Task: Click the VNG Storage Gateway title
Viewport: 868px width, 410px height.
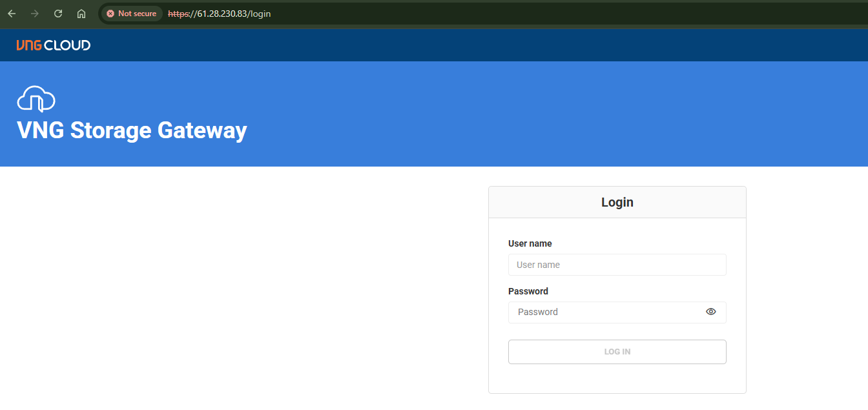Action: pyautogui.click(x=132, y=130)
